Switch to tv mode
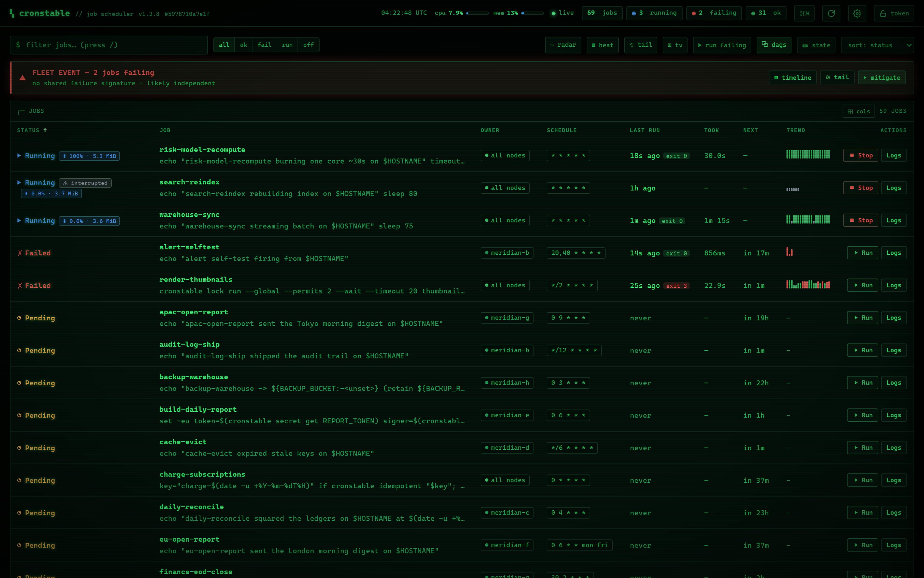This screenshot has width=924, height=578. click(675, 45)
